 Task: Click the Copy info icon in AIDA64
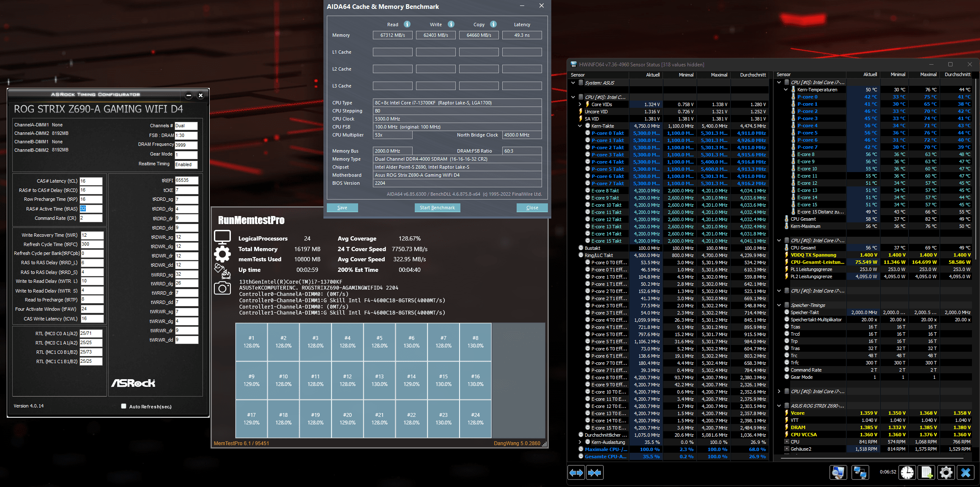pyautogui.click(x=493, y=24)
